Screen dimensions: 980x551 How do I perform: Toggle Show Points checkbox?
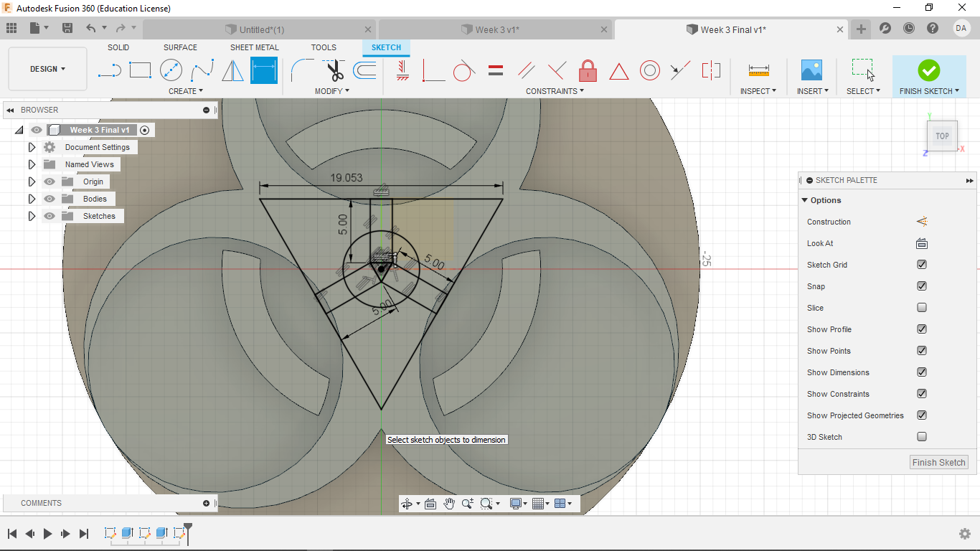[922, 351]
